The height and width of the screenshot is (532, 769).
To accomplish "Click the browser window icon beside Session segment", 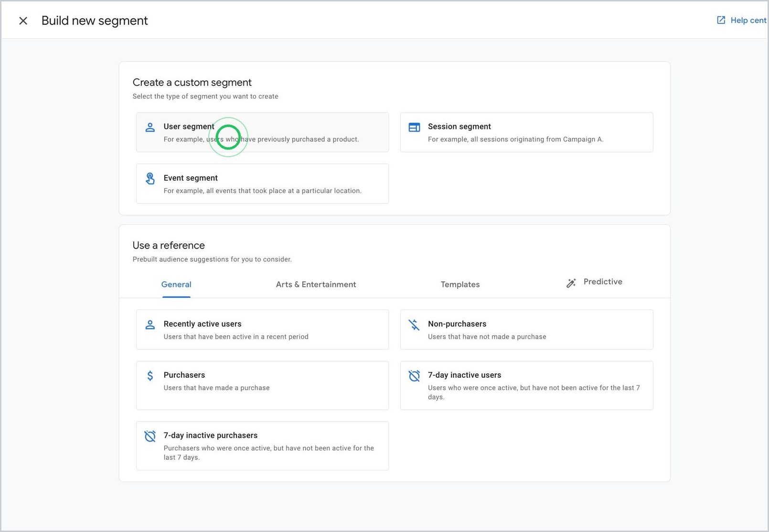I will 414,127.
